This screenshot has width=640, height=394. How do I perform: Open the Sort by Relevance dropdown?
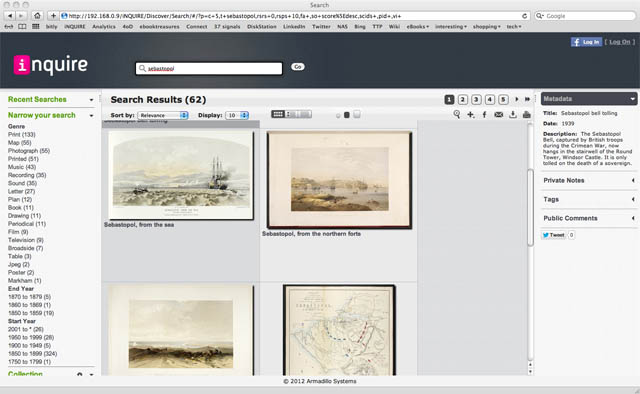click(163, 115)
